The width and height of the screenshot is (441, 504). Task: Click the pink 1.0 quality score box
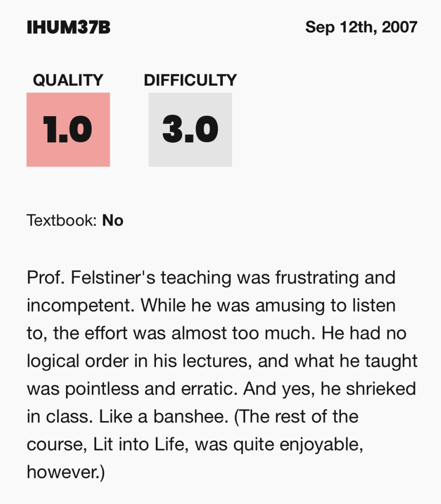coord(68,130)
